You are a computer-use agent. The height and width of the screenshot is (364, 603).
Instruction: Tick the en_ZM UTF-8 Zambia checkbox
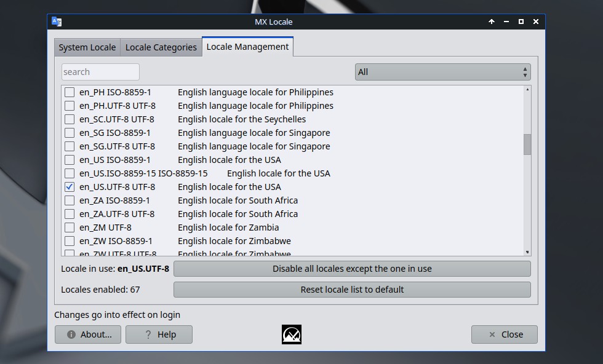69,228
